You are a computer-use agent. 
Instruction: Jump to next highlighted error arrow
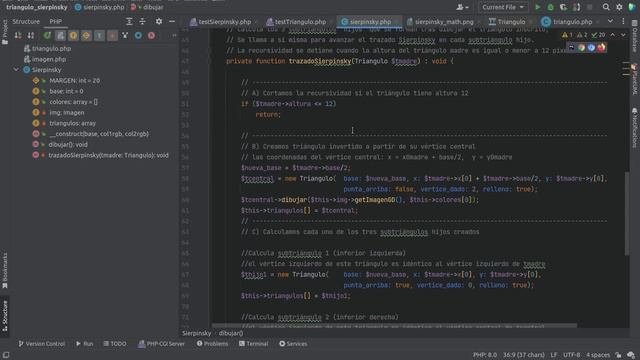point(623,35)
